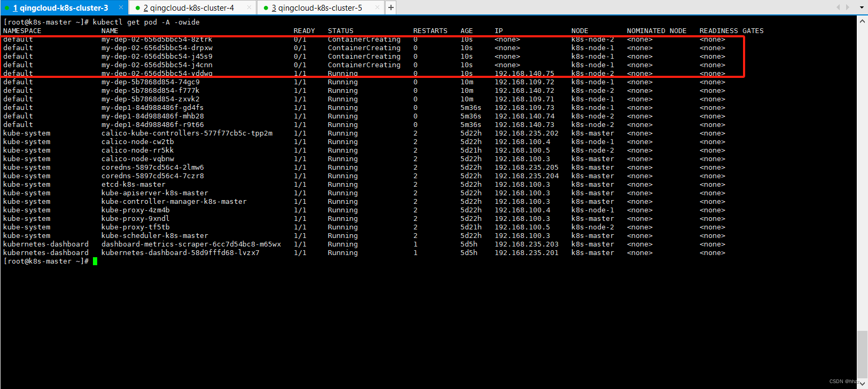Click pod name kube-proxy-4zm4b
The image size is (868, 389).
(136, 210)
